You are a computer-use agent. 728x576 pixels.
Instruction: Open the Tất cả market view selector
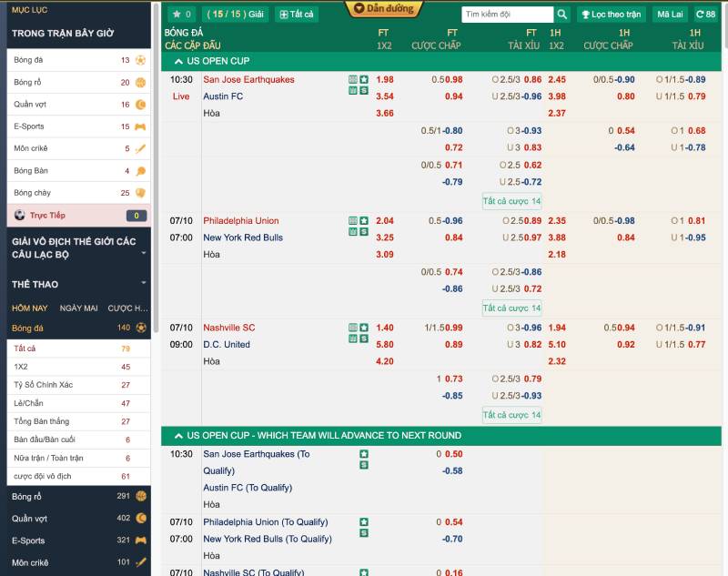(297, 15)
